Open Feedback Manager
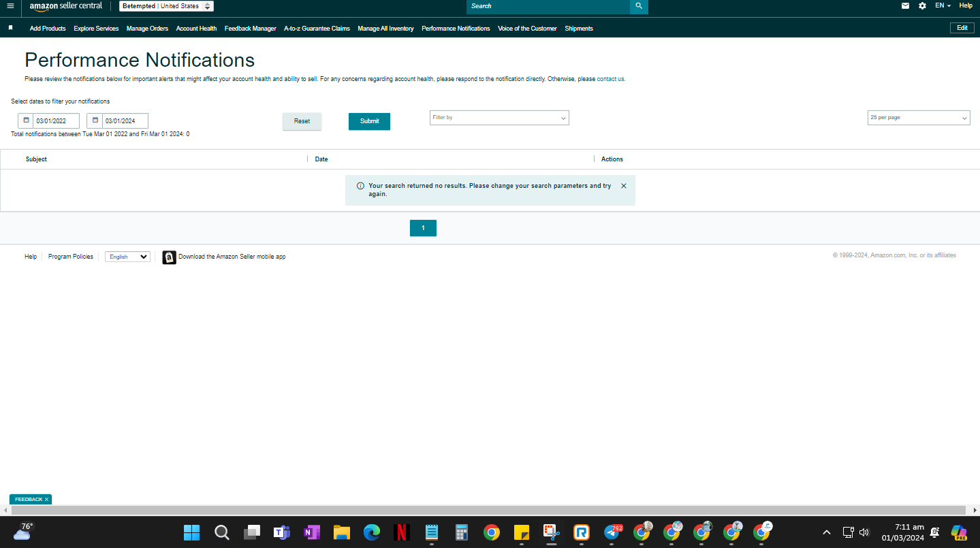The height and width of the screenshot is (548, 980). tap(251, 29)
